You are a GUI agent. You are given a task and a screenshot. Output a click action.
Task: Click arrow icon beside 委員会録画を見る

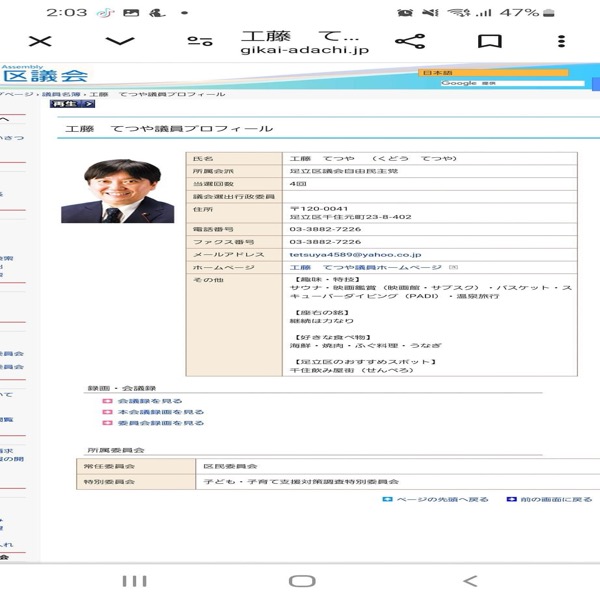[x=108, y=423]
